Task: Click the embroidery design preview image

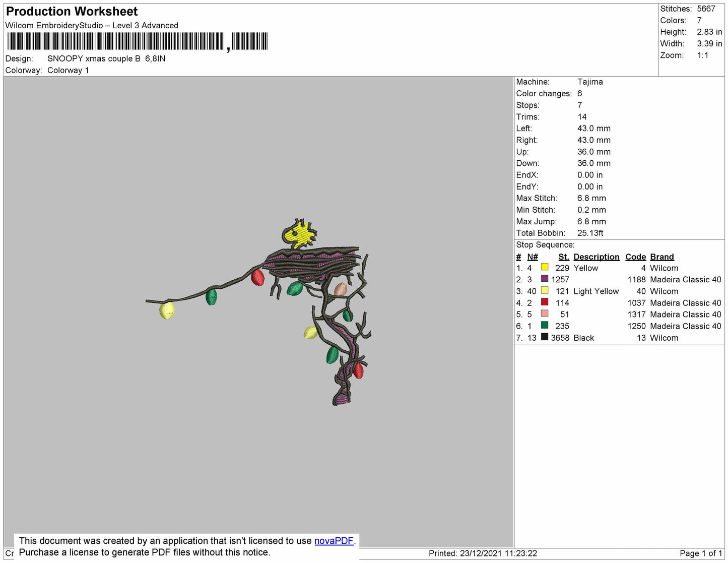Action: click(x=258, y=311)
